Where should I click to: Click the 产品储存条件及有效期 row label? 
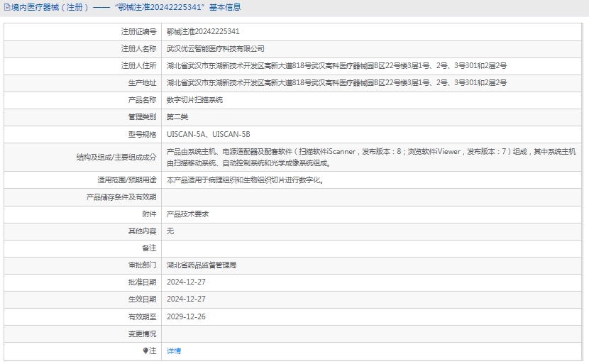click(x=121, y=197)
